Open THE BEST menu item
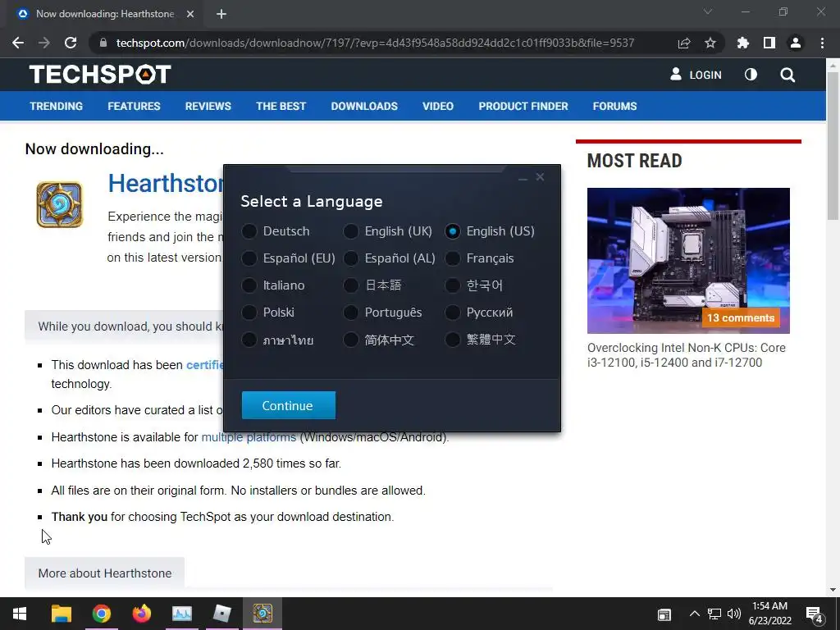This screenshot has width=840, height=630. tap(281, 106)
